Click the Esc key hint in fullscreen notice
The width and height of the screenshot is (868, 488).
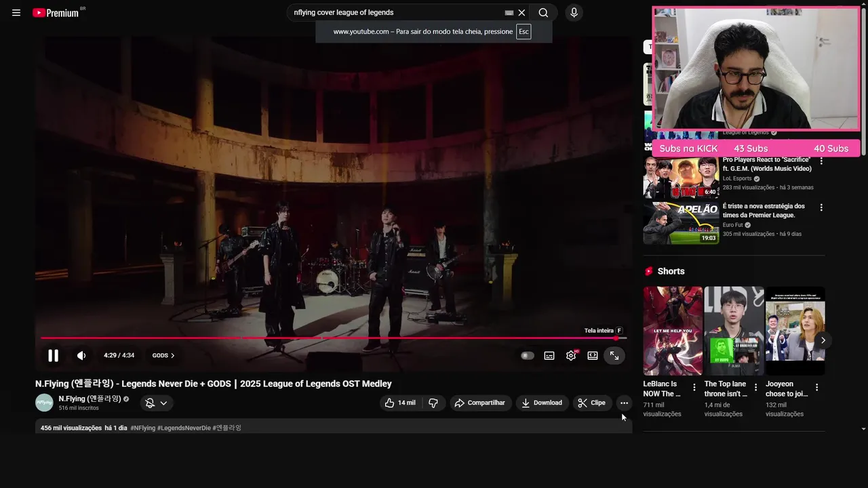[x=524, y=32]
